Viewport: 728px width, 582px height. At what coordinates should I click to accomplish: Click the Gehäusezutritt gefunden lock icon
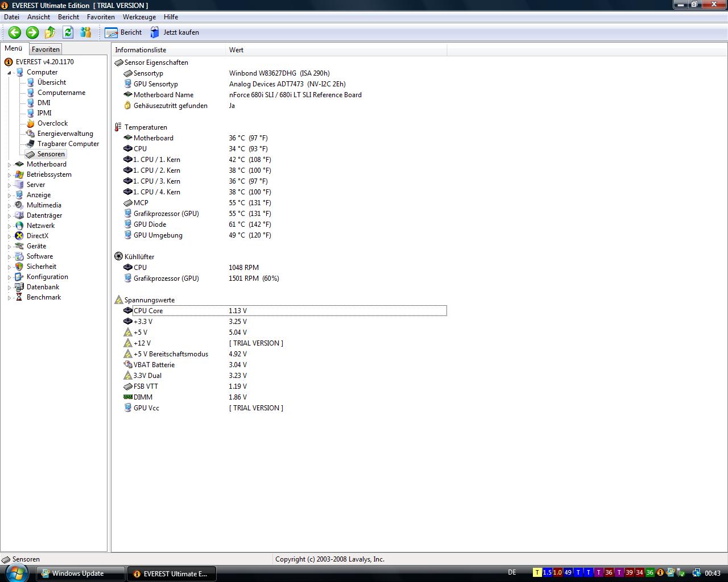[127, 106]
